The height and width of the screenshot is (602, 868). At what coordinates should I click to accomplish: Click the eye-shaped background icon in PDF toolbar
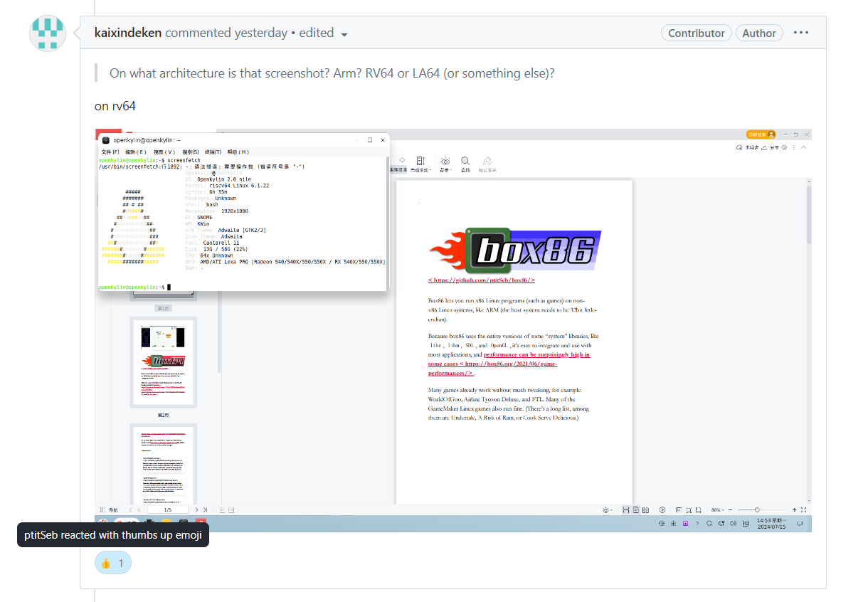[x=445, y=162]
